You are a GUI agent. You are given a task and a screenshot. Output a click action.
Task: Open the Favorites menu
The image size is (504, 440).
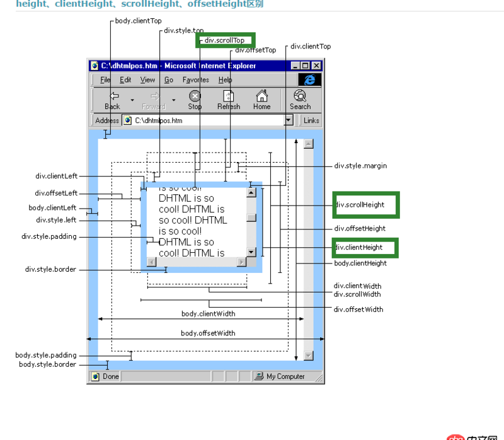[195, 80]
